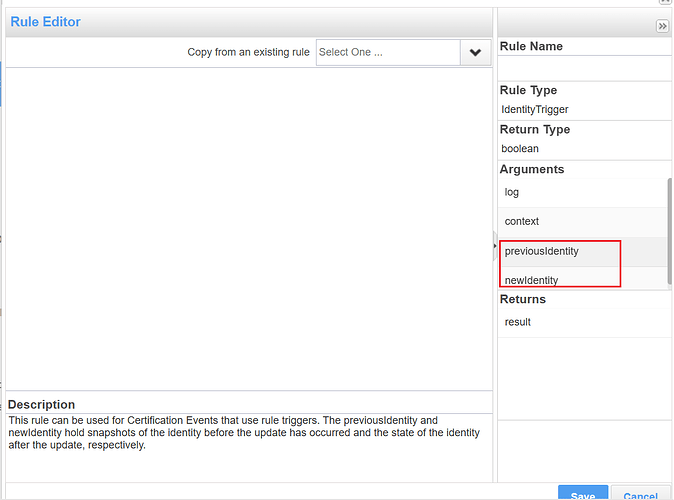
Task: Collapse the right panel with double-arrow icon
Action: (662, 26)
